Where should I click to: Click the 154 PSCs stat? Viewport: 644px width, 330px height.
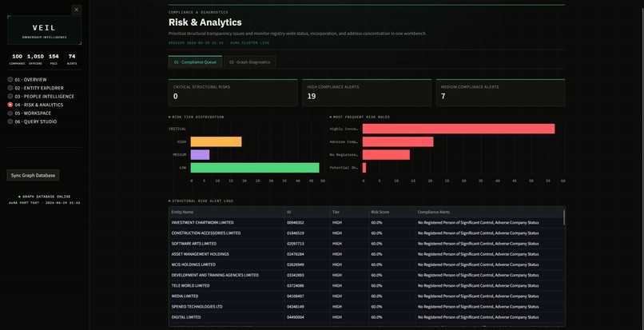click(x=54, y=59)
